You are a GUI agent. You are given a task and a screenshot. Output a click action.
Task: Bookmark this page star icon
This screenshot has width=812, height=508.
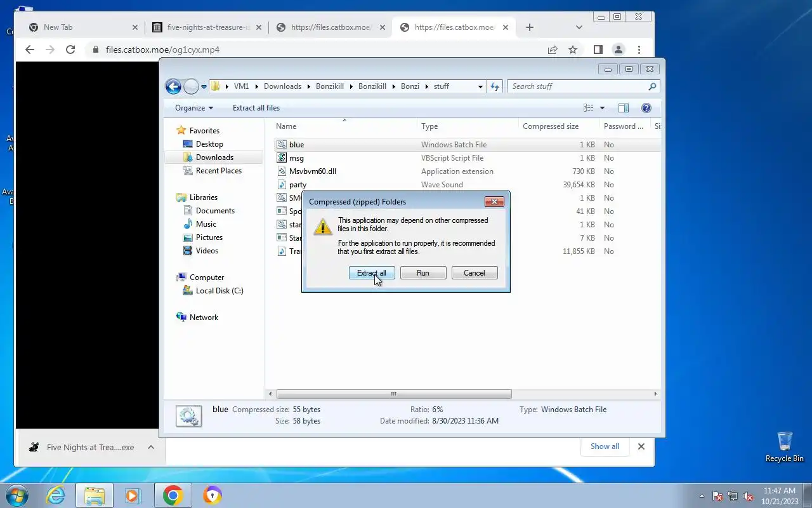(573, 50)
